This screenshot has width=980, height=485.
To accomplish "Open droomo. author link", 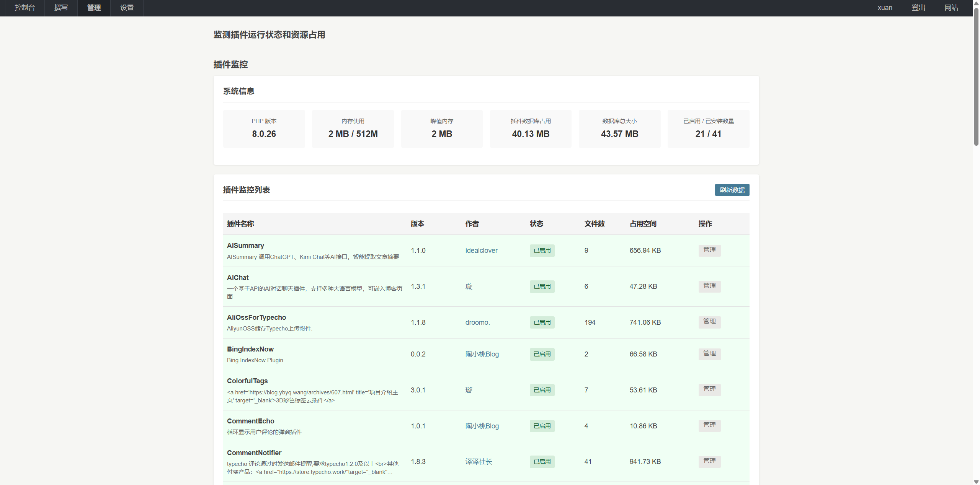I will click(x=477, y=322).
